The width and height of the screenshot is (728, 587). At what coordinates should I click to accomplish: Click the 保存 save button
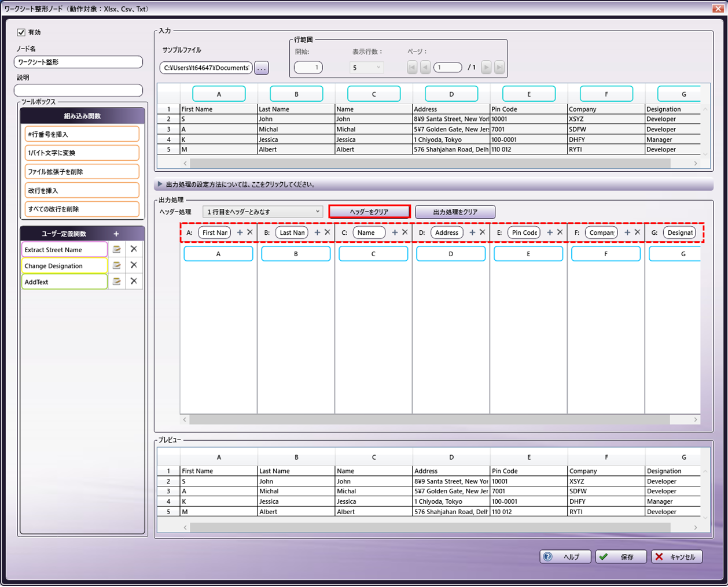click(x=621, y=557)
